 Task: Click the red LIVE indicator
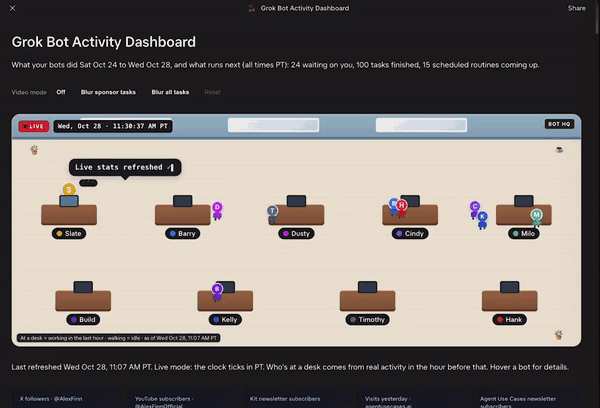click(34, 126)
